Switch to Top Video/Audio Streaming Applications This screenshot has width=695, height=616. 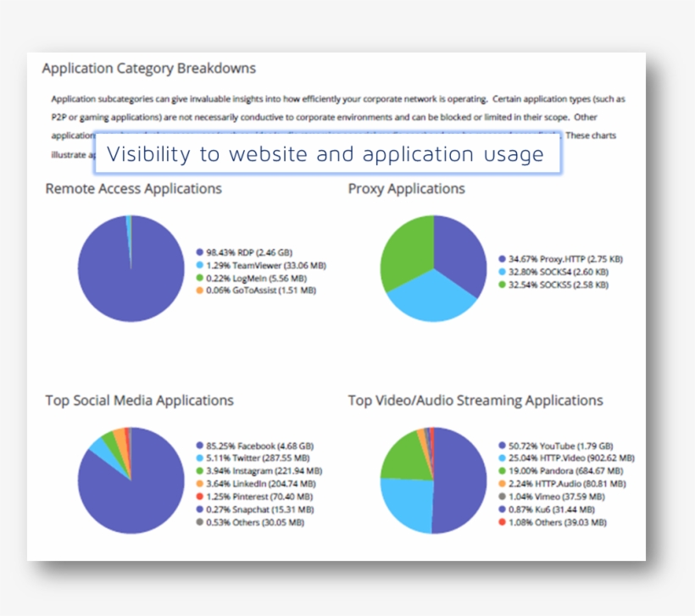[475, 400]
